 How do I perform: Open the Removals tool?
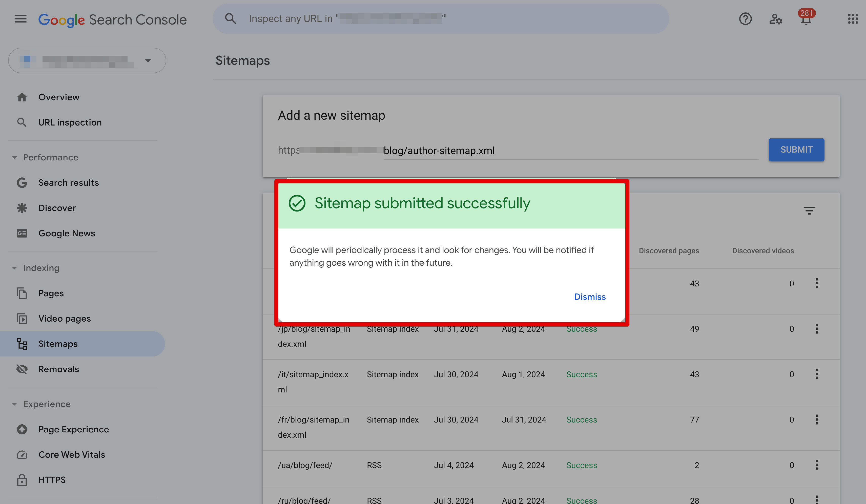pyautogui.click(x=58, y=369)
